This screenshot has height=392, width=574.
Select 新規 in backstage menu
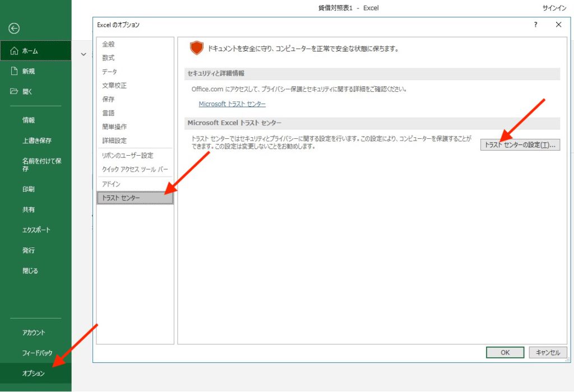click(x=35, y=71)
